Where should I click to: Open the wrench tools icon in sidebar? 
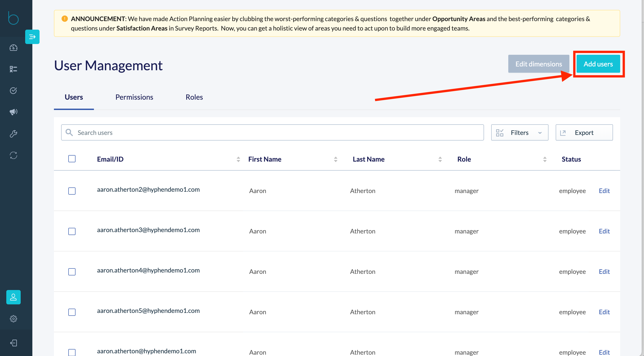pyautogui.click(x=13, y=134)
